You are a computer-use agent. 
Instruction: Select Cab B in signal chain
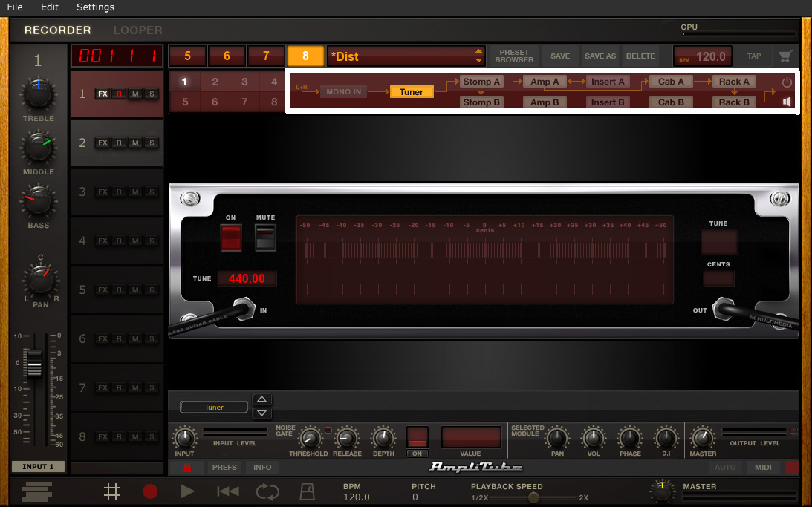[671, 102]
